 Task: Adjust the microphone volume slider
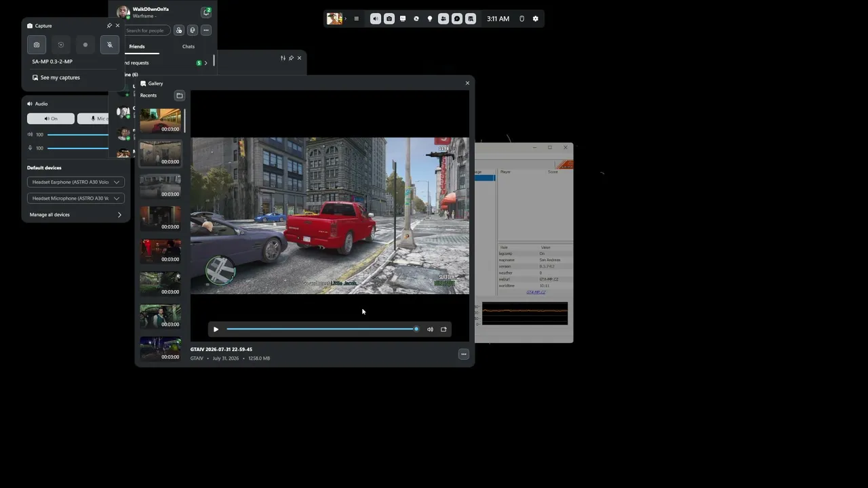click(77, 148)
